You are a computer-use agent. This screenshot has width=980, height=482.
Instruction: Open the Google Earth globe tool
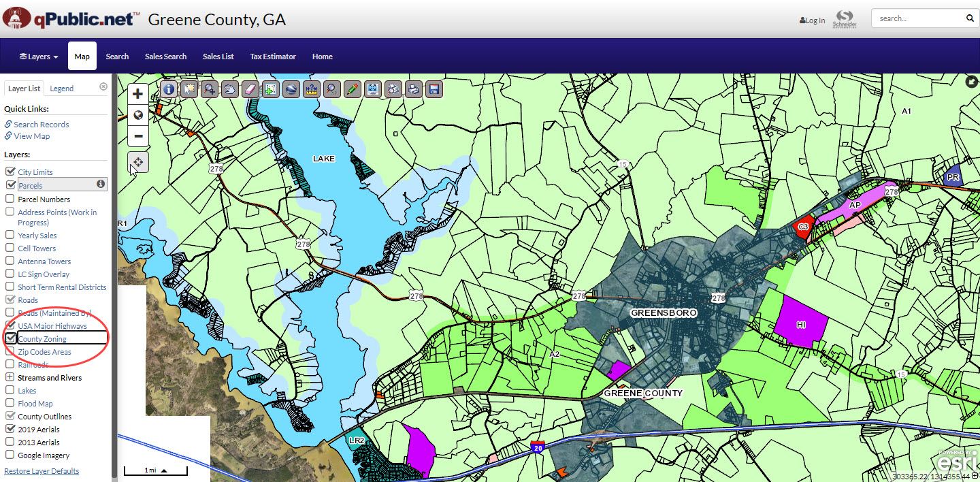291,89
